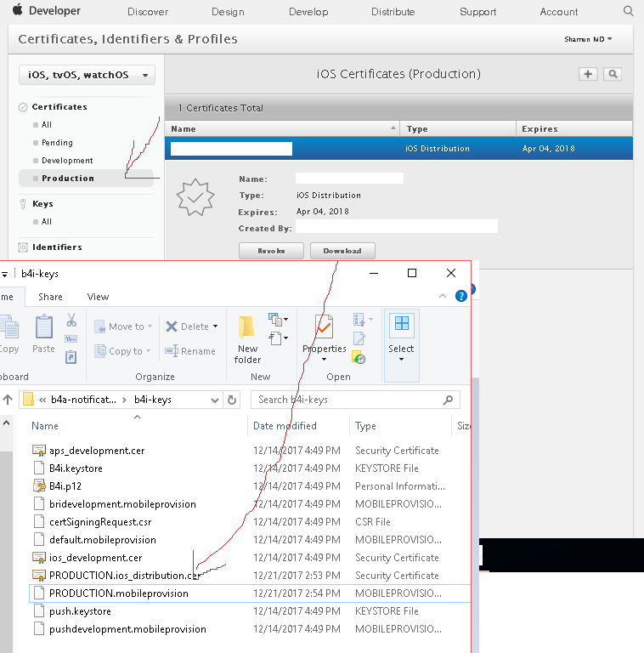Click the Rename button
Image resolution: width=644 pixels, height=653 pixels.
point(190,351)
